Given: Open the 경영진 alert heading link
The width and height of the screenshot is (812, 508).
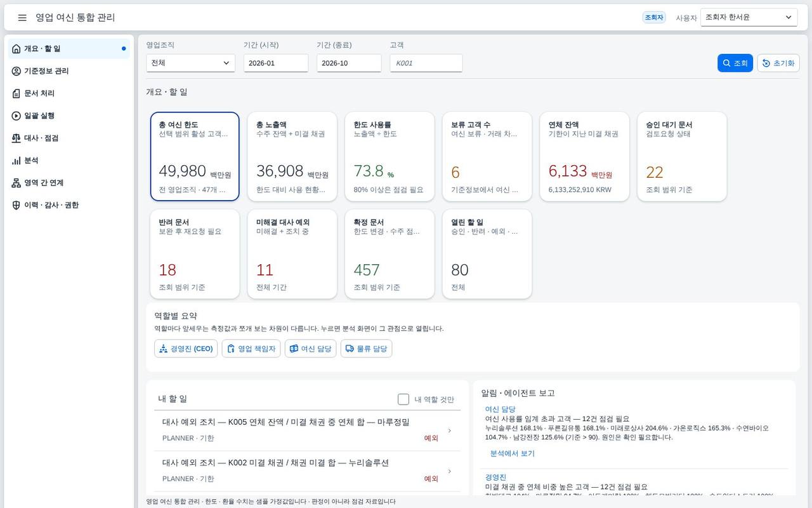Looking at the screenshot, I should (x=495, y=478).
